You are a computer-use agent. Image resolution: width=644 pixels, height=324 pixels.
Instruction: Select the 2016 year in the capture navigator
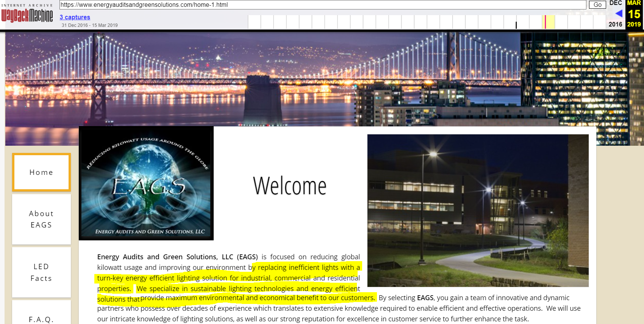point(615,24)
